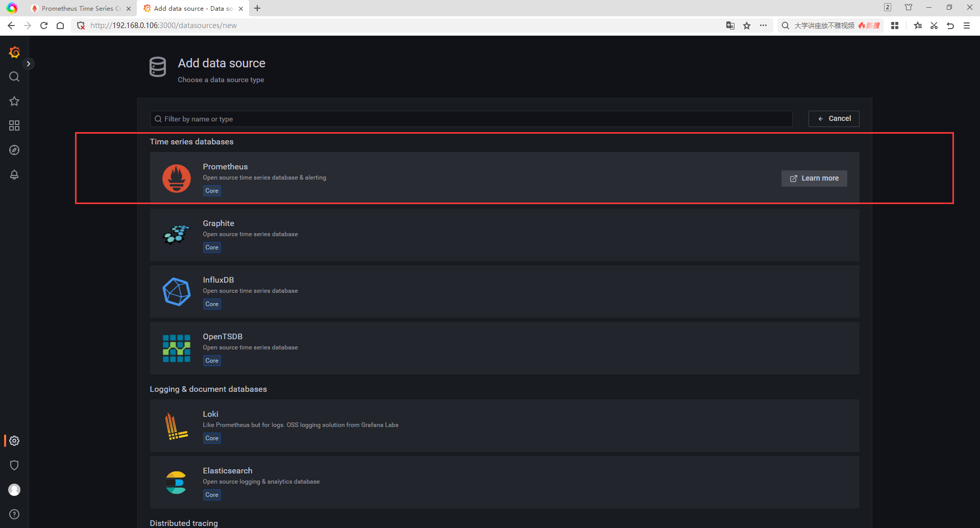
Task: Reload the page with the refresh icon
Action: [44, 26]
